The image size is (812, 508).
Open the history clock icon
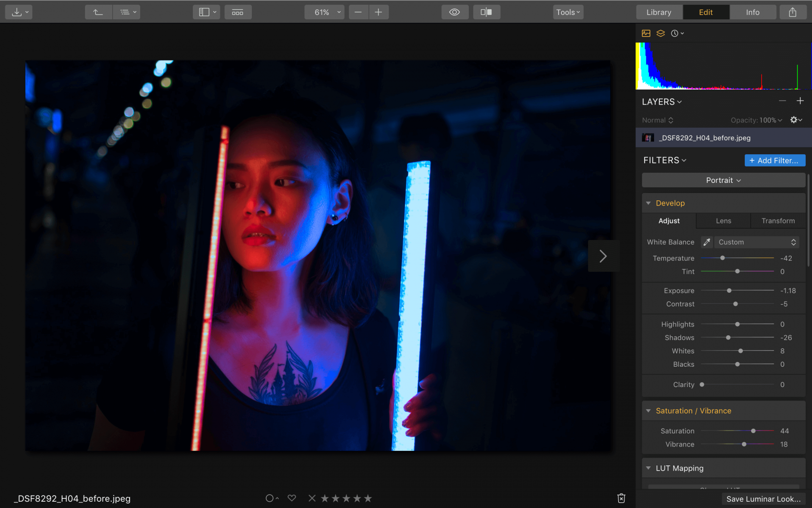pyautogui.click(x=675, y=33)
